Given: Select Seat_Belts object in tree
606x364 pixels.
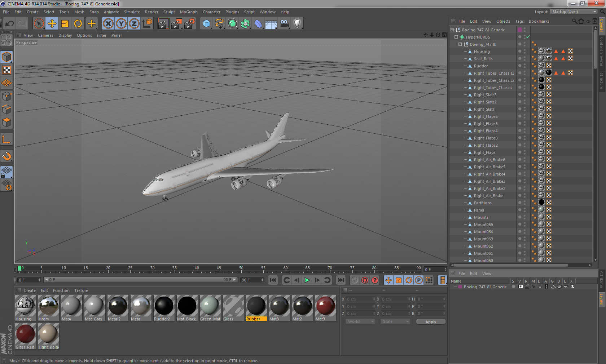Looking at the screenshot, I should 483,59.
